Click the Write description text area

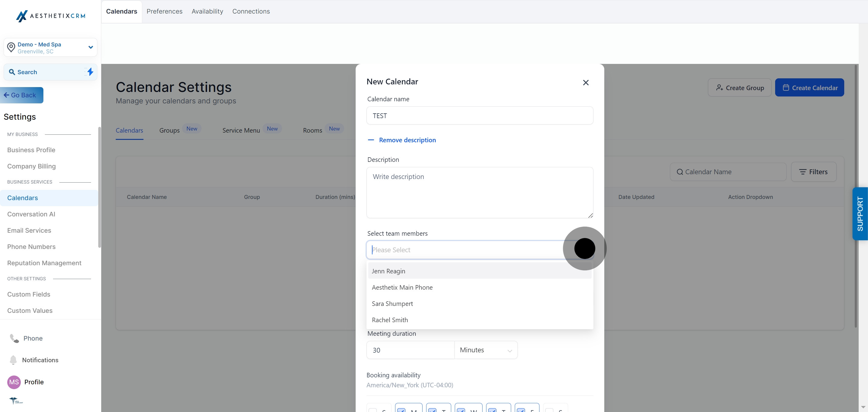point(480,192)
